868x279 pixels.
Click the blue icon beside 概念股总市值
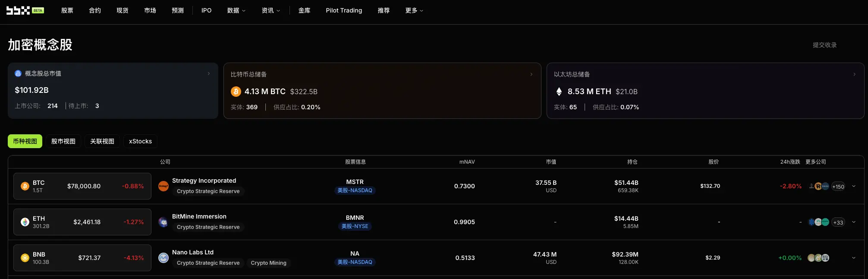[18, 73]
